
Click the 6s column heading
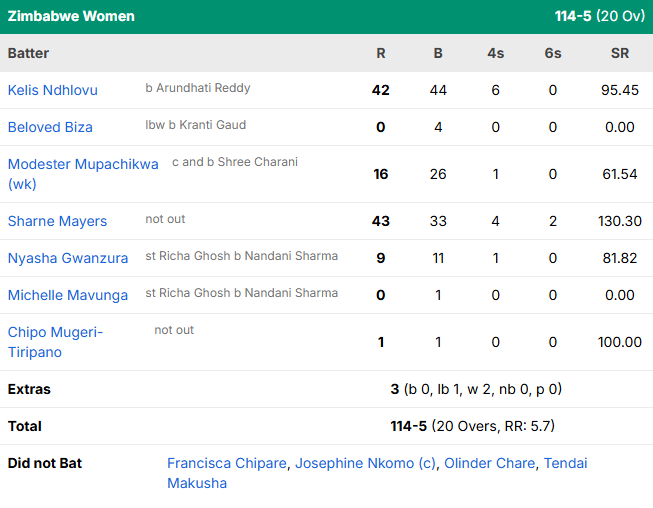553,53
